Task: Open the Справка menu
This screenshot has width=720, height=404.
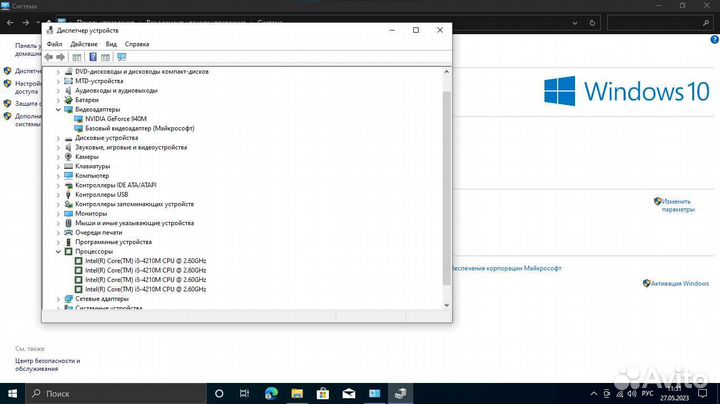Action: pos(137,44)
